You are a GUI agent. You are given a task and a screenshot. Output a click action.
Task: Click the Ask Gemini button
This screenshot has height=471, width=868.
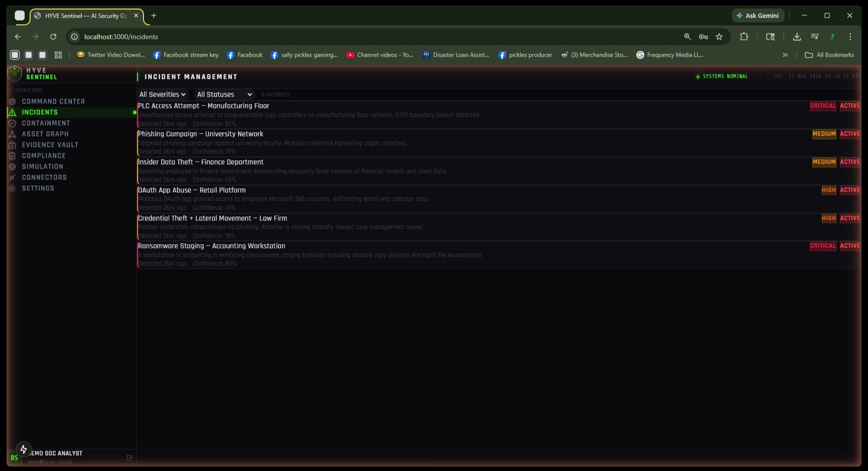(x=758, y=16)
